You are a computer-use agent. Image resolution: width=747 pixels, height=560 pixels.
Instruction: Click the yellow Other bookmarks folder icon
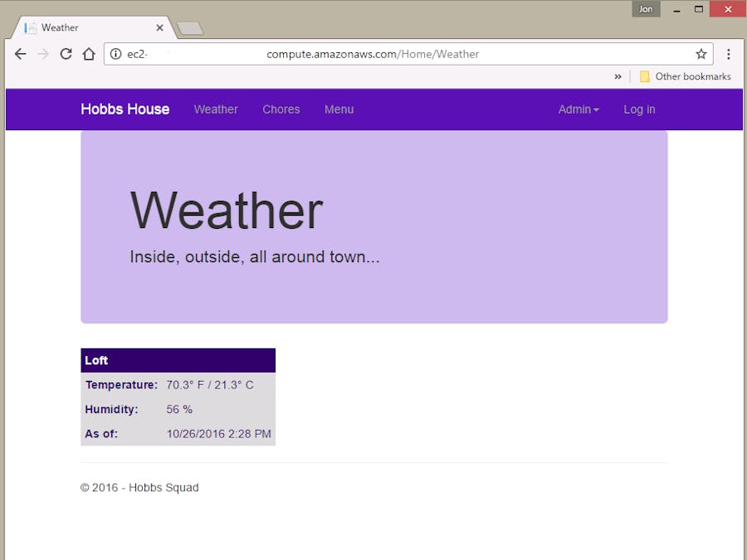pos(645,76)
